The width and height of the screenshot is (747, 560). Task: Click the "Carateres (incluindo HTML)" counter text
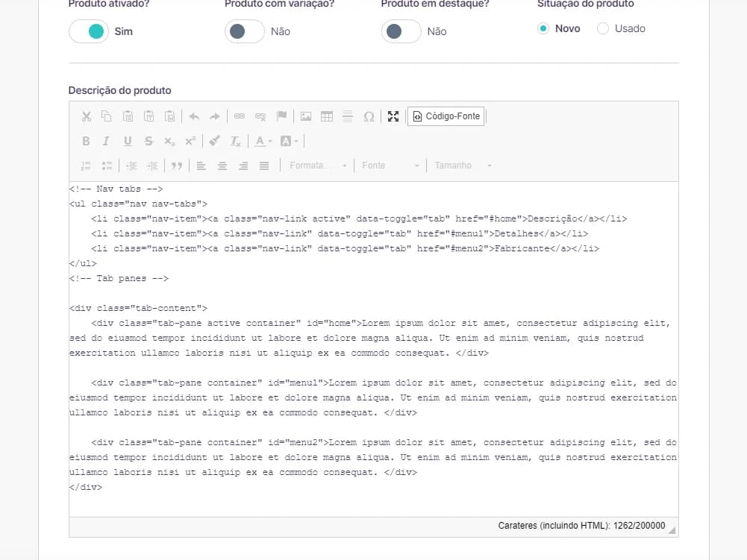pos(581,526)
